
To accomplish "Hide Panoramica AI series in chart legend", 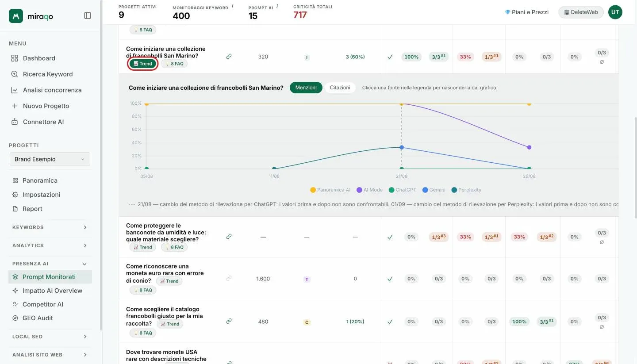I will [x=330, y=190].
